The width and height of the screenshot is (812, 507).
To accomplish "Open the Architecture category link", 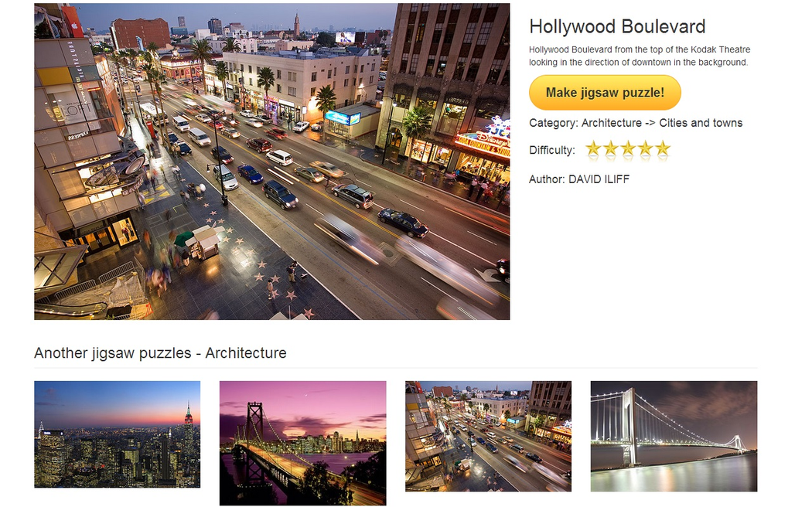I will point(611,123).
